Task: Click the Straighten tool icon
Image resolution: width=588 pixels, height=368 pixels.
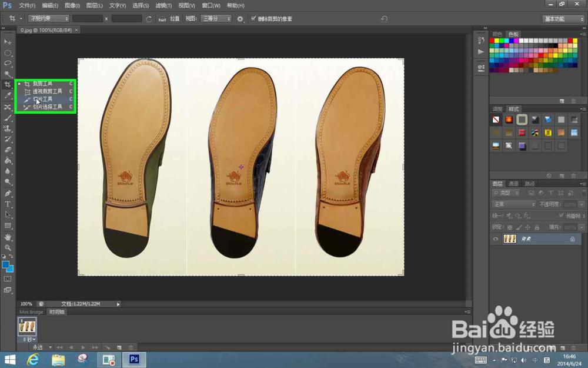Action: [x=162, y=19]
